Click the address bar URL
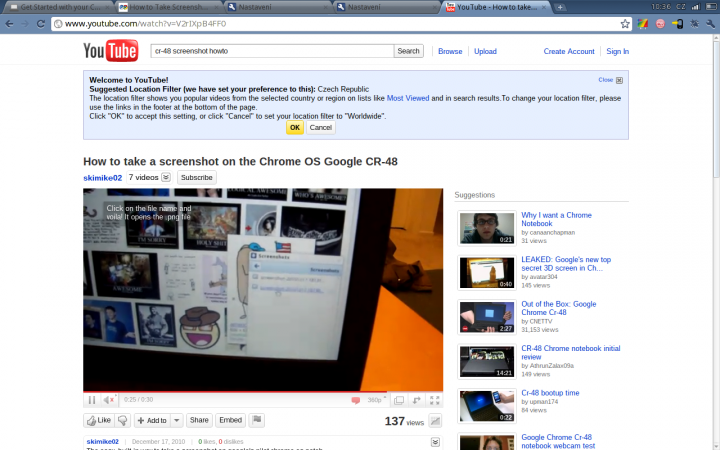Viewport: 720px width, 450px height. pyautogui.click(x=145, y=24)
